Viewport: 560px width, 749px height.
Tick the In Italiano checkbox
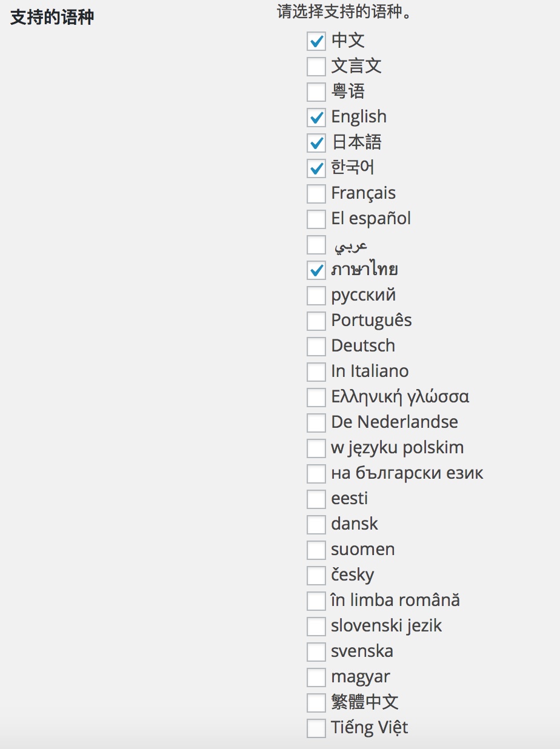click(x=316, y=372)
